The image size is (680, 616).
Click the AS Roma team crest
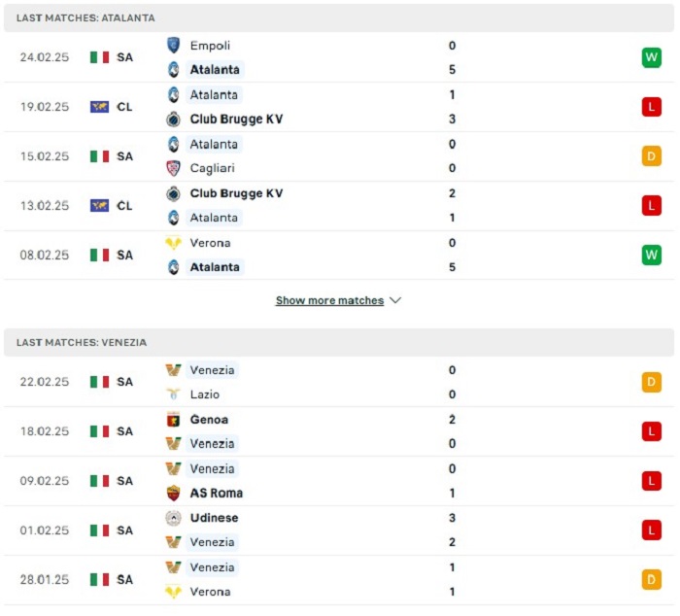point(173,493)
